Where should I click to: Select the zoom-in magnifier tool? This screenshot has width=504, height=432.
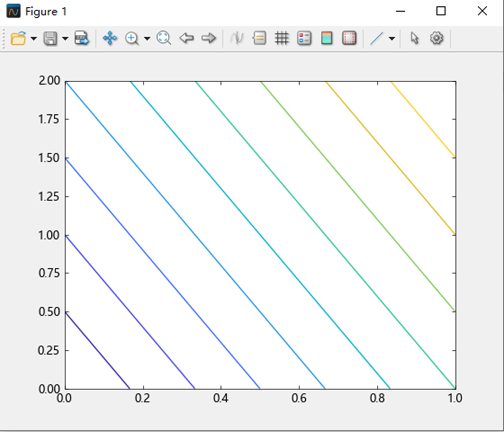pyautogui.click(x=132, y=38)
